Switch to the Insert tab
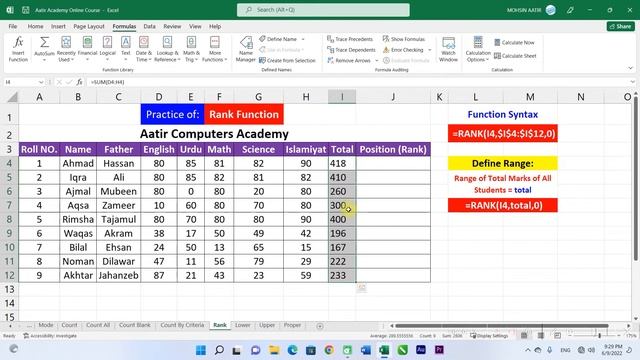The width and height of the screenshot is (640, 360). click(x=58, y=26)
